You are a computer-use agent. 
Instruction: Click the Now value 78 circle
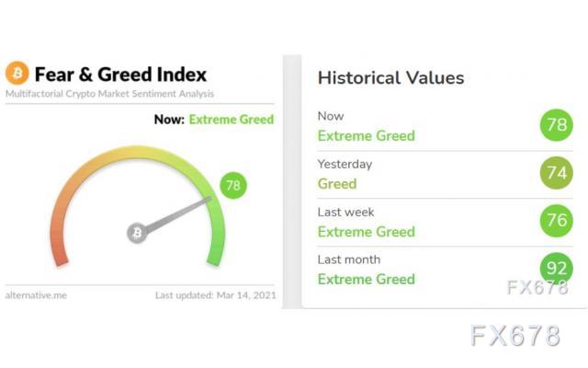coord(557,125)
